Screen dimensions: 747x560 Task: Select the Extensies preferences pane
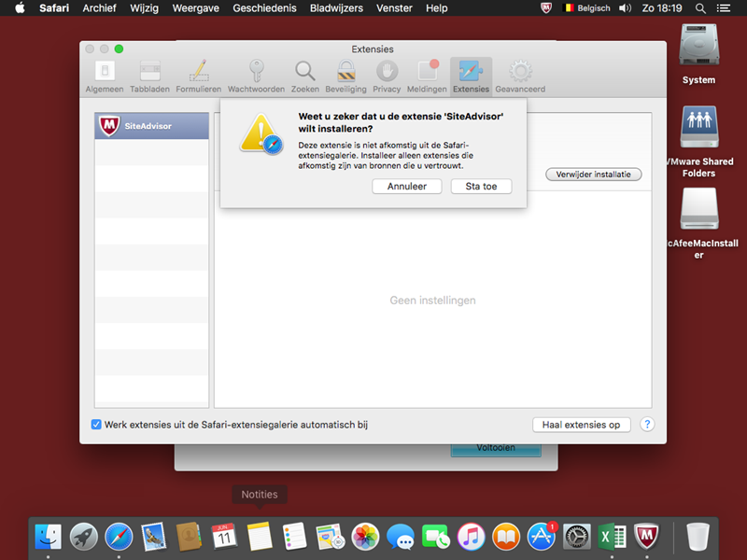[x=472, y=77]
